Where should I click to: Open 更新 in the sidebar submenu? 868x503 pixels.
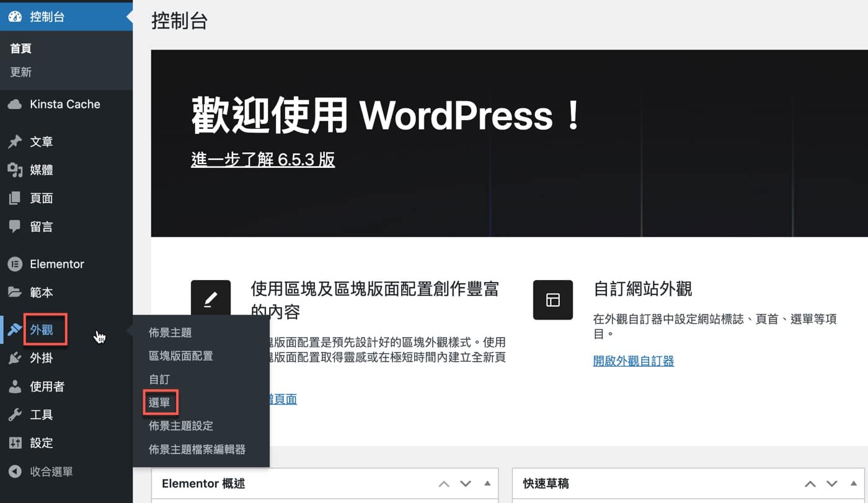pos(21,72)
